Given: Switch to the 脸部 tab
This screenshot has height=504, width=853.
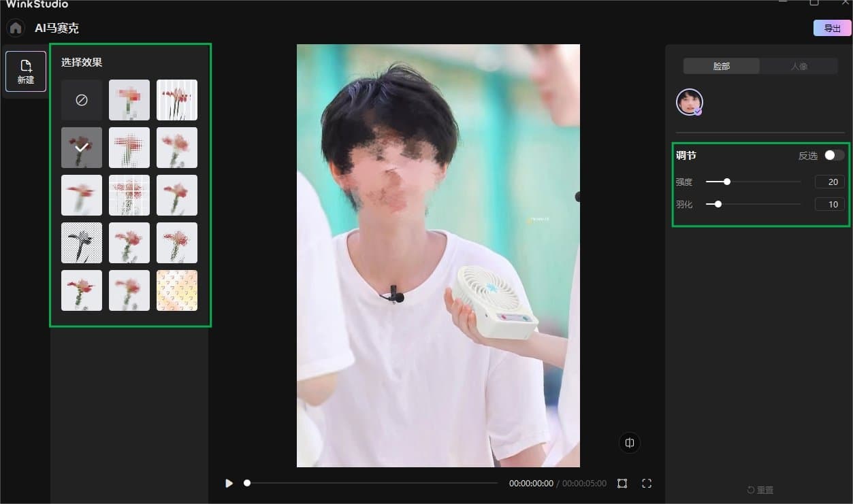Looking at the screenshot, I should [x=721, y=66].
